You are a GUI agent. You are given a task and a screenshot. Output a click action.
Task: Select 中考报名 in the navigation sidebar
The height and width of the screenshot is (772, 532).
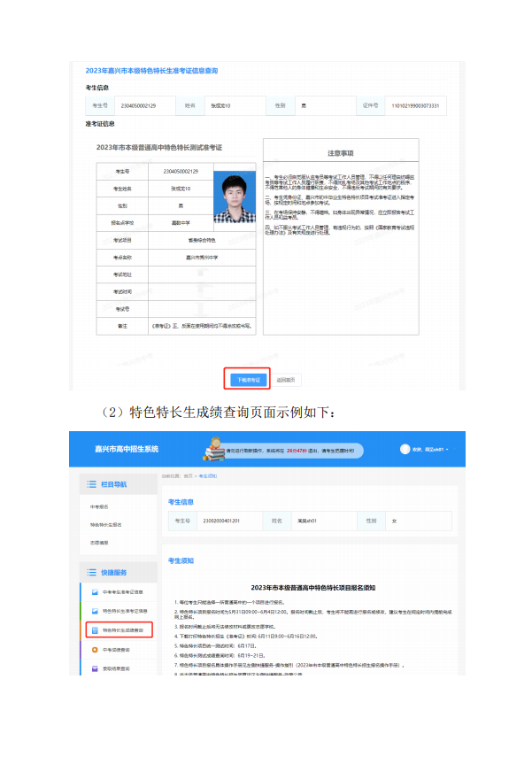[x=99, y=507]
